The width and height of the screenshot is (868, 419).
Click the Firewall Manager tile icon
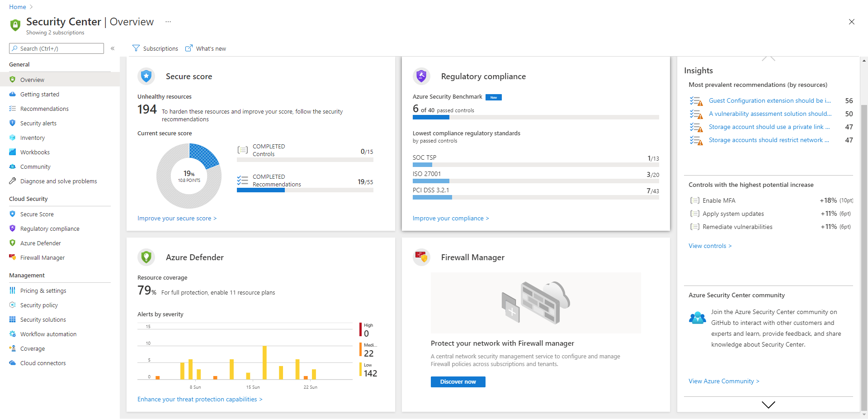(421, 257)
